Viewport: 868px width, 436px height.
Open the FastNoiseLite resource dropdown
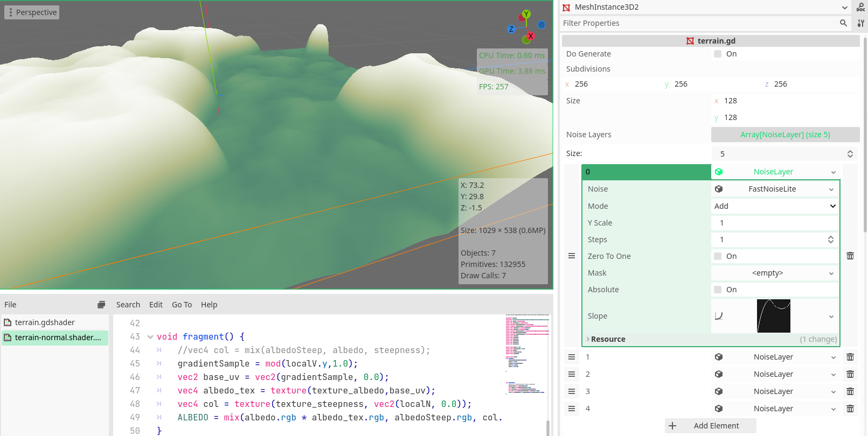pyautogui.click(x=831, y=189)
